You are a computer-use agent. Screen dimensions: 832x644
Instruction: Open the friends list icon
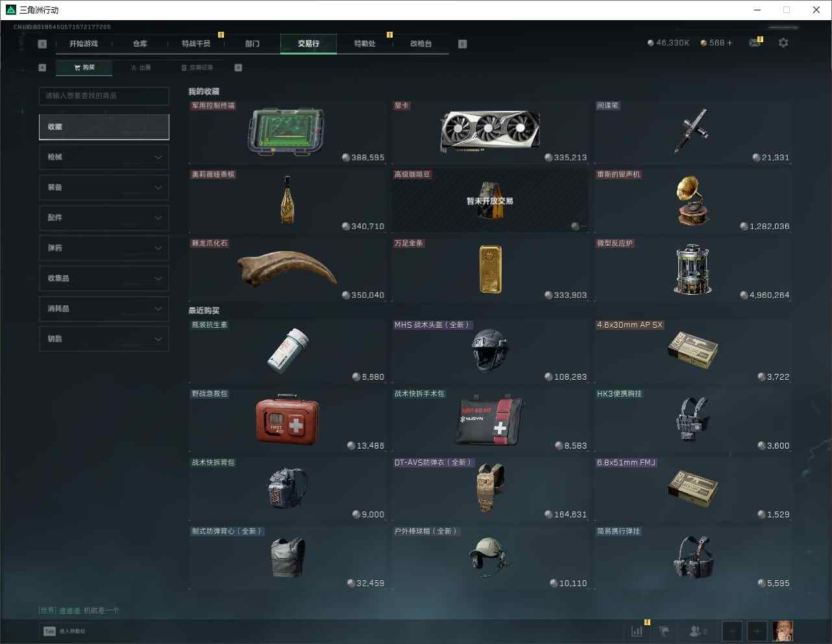pyautogui.click(x=698, y=630)
